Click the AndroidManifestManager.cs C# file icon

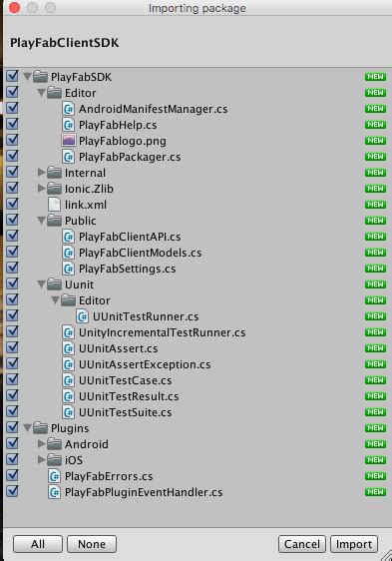click(x=68, y=109)
